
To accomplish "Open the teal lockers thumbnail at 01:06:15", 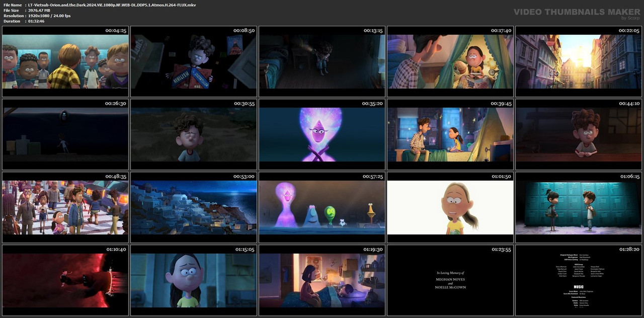I will (x=579, y=207).
